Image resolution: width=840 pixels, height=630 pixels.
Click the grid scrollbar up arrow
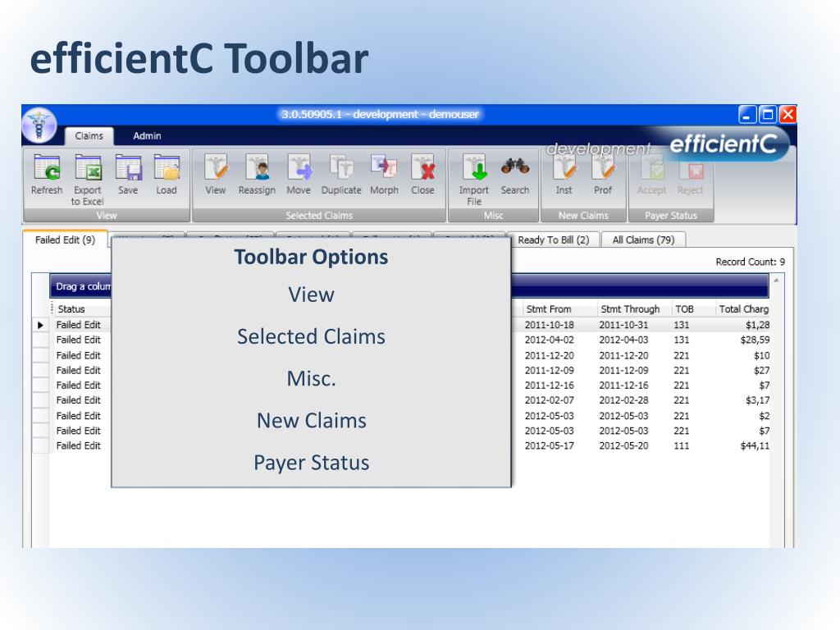[776, 281]
